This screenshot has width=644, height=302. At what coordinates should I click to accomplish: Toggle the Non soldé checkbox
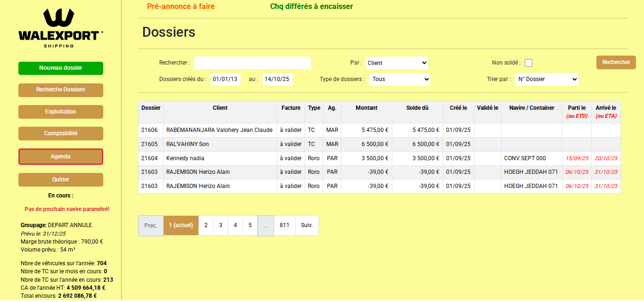(x=528, y=63)
